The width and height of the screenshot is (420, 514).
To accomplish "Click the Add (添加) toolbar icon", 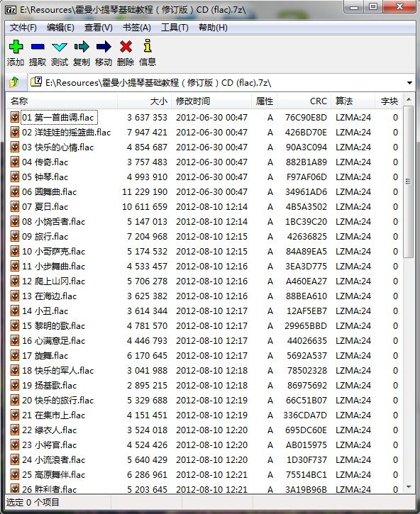I will [16, 47].
